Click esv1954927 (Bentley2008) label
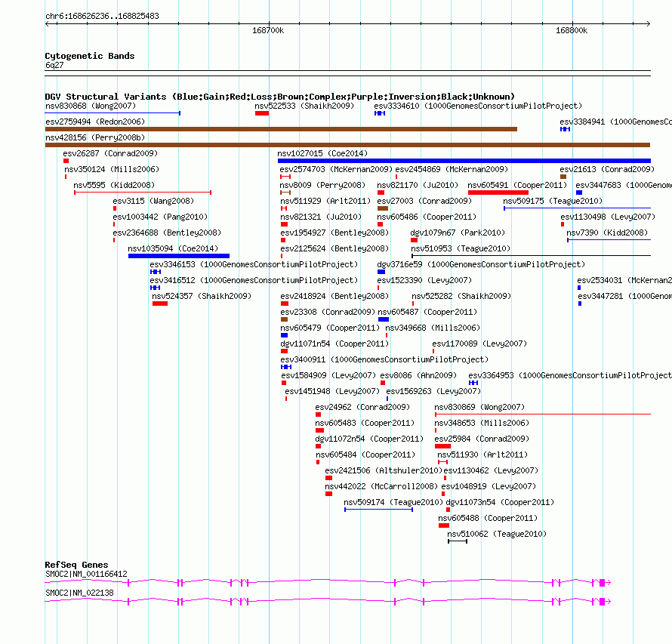This screenshot has width=672, height=644. point(334,233)
